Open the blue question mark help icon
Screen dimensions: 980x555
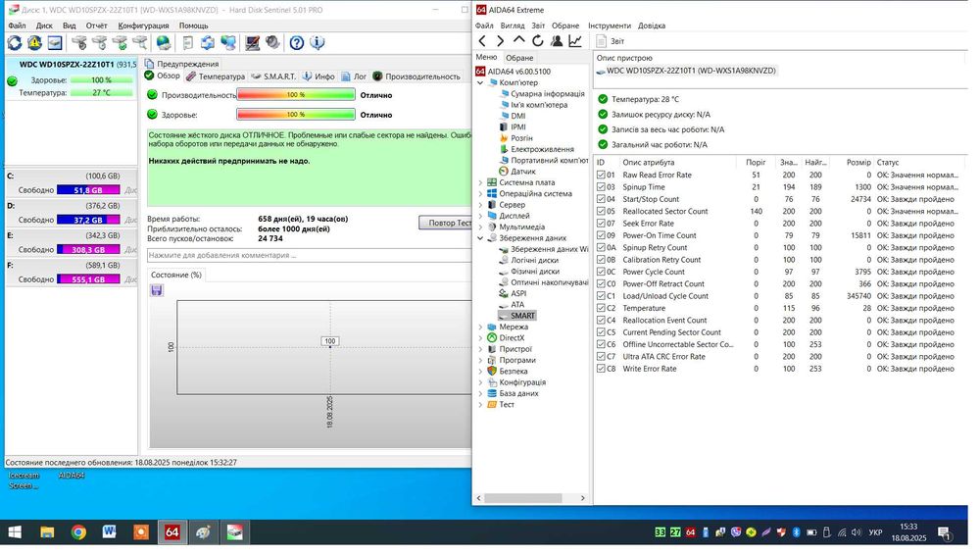tap(297, 42)
